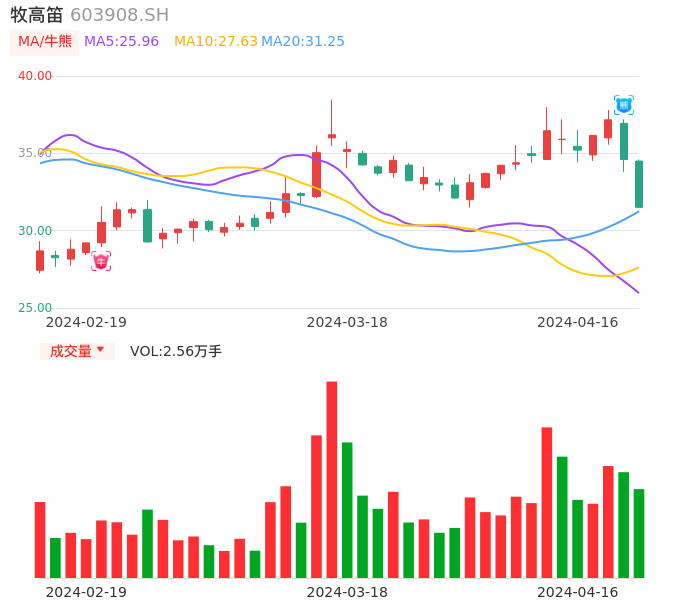This screenshot has height=606, width=686.
Task: Select the tall red candlestick near 2024-03-18
Action: tap(316, 174)
